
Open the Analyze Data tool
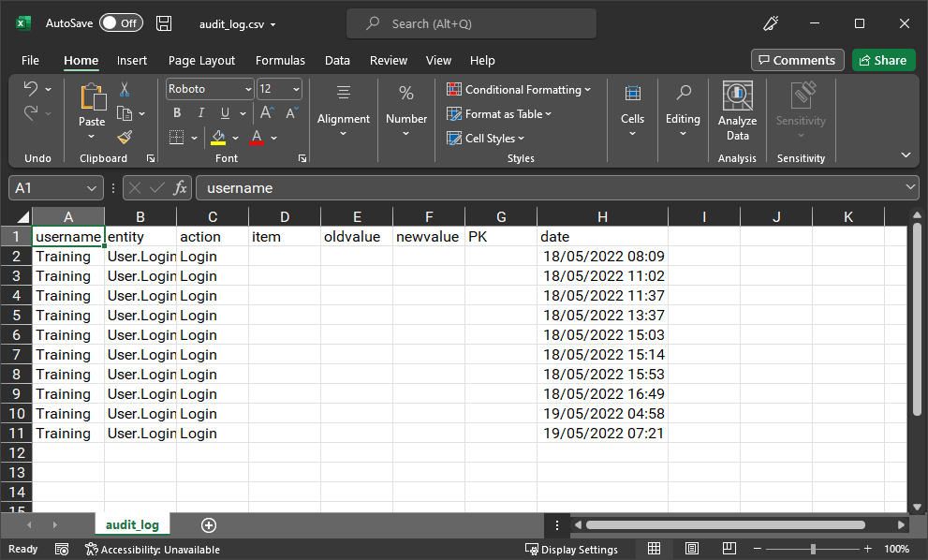coord(737,111)
